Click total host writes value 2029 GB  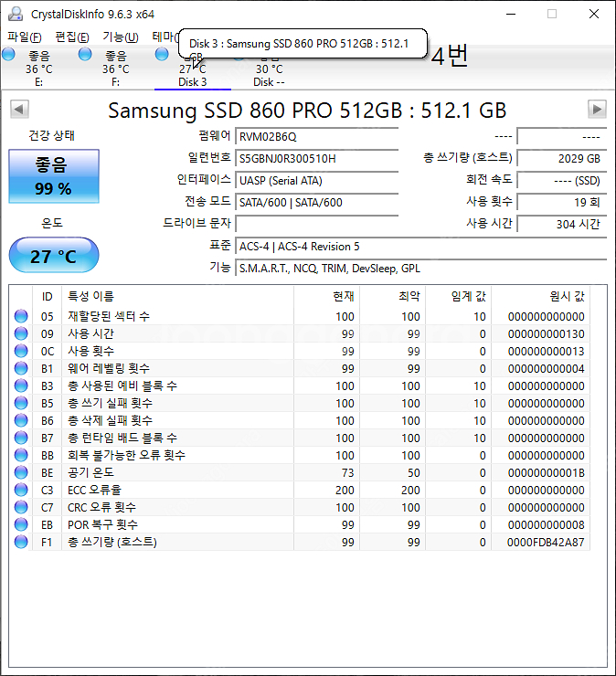(x=562, y=159)
